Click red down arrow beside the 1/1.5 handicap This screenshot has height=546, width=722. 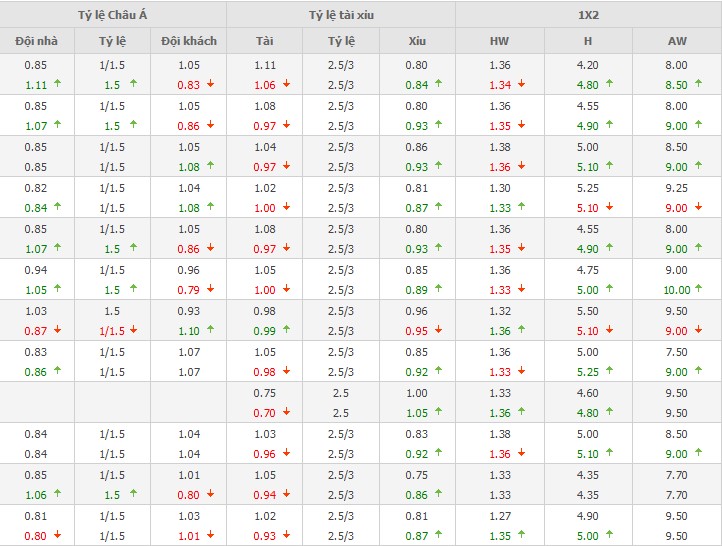(x=134, y=331)
